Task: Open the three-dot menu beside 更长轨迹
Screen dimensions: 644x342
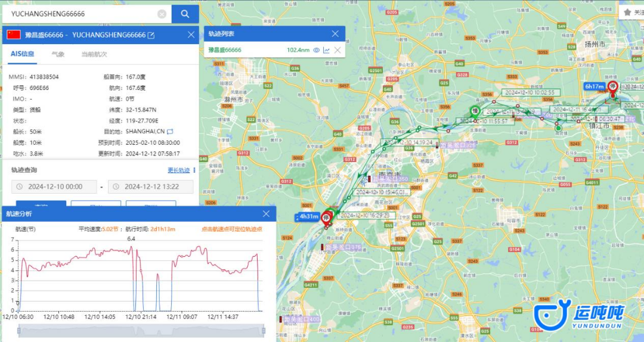Action: click(194, 170)
